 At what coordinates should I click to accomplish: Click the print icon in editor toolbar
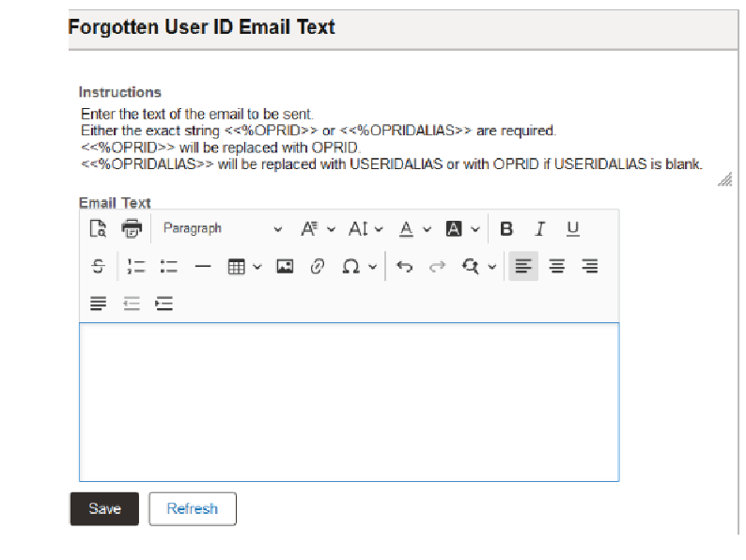[x=132, y=228]
